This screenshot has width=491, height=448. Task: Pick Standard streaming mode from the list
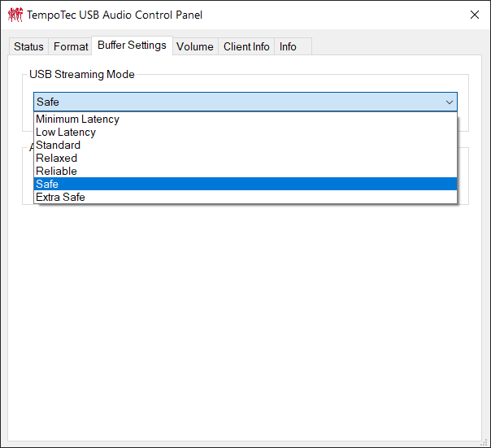[58, 146]
